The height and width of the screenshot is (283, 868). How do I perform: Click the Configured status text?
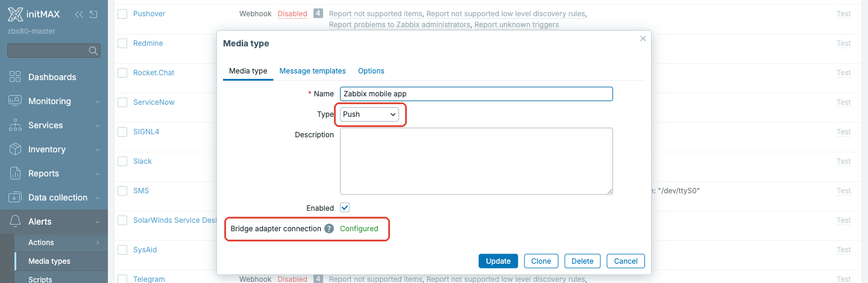coord(359,229)
